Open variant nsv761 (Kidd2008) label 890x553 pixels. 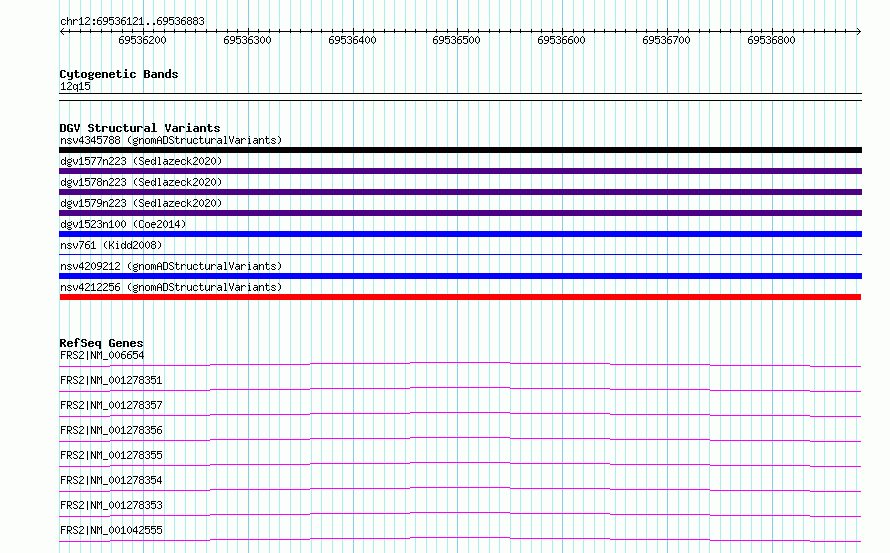pyautogui.click(x=111, y=245)
